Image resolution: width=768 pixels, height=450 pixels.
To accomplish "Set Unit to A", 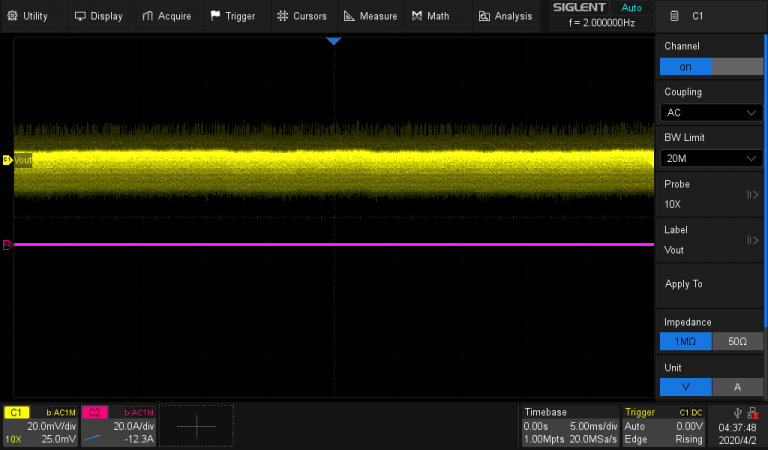I will point(737,388).
